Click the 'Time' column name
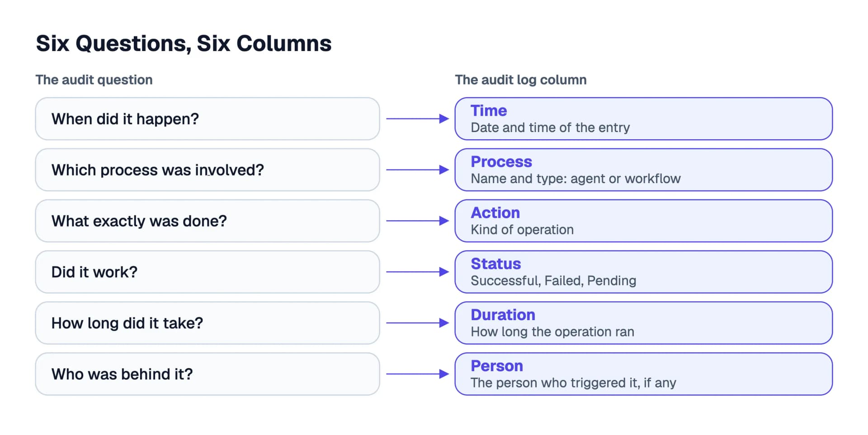Image resolution: width=868 pixels, height=435 pixels. click(489, 111)
